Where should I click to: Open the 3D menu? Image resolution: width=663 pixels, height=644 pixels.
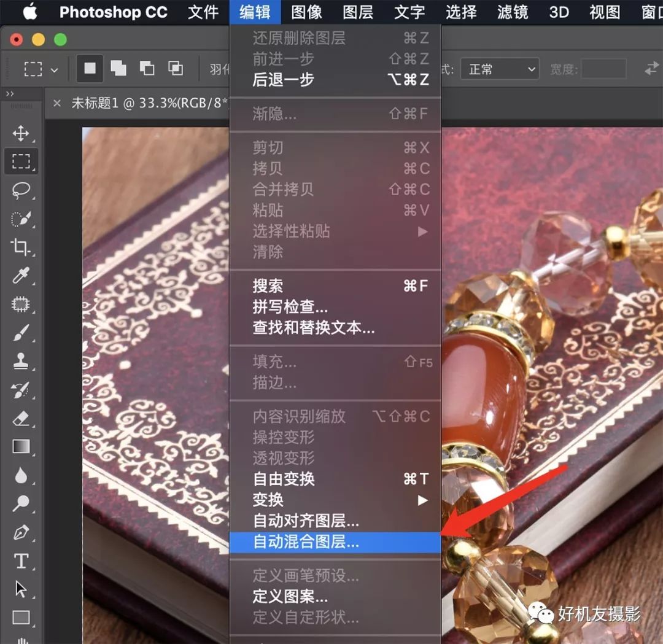click(x=559, y=12)
